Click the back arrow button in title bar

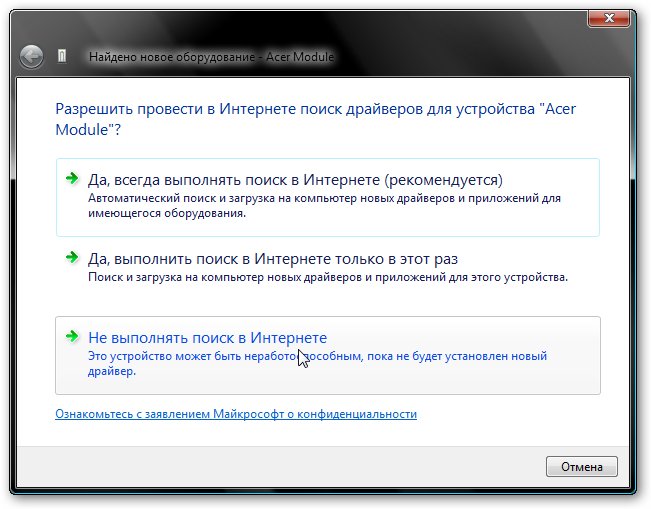click(x=31, y=56)
